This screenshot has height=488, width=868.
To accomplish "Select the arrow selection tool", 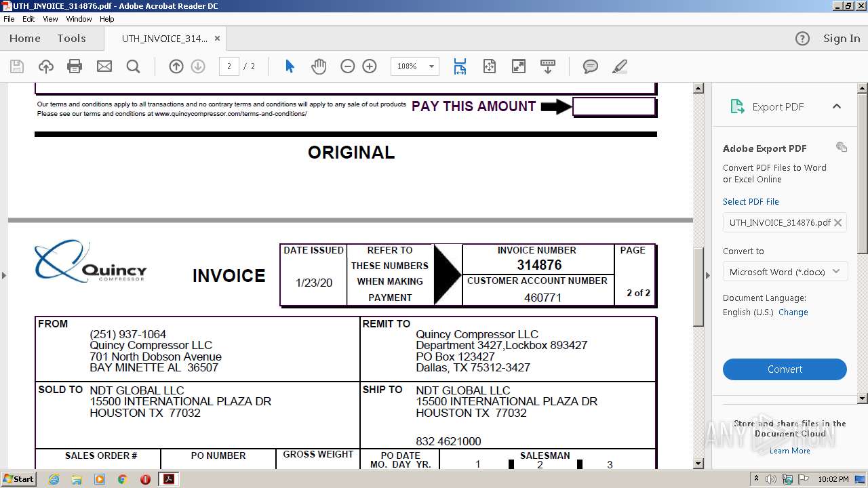I will pyautogui.click(x=290, y=66).
